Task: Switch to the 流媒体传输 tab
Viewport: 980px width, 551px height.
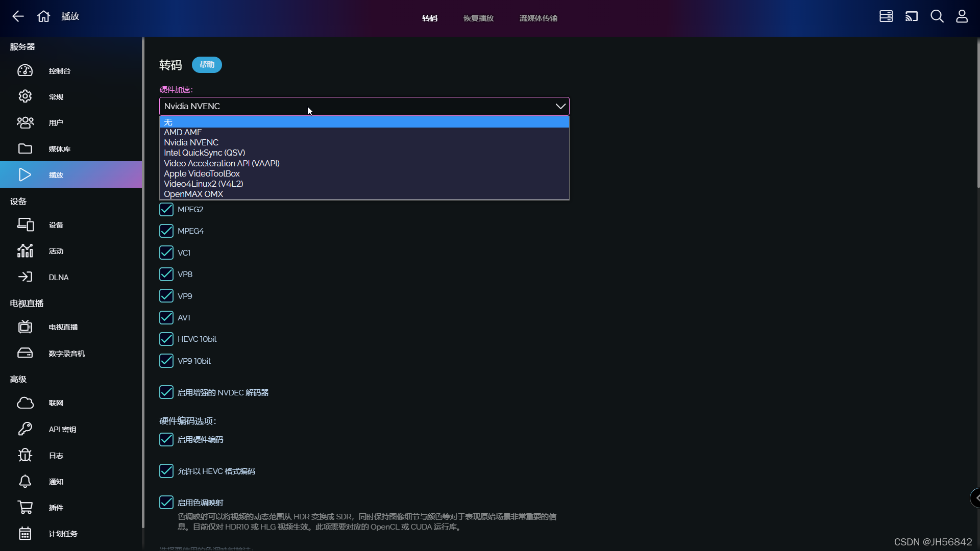Action: point(538,18)
